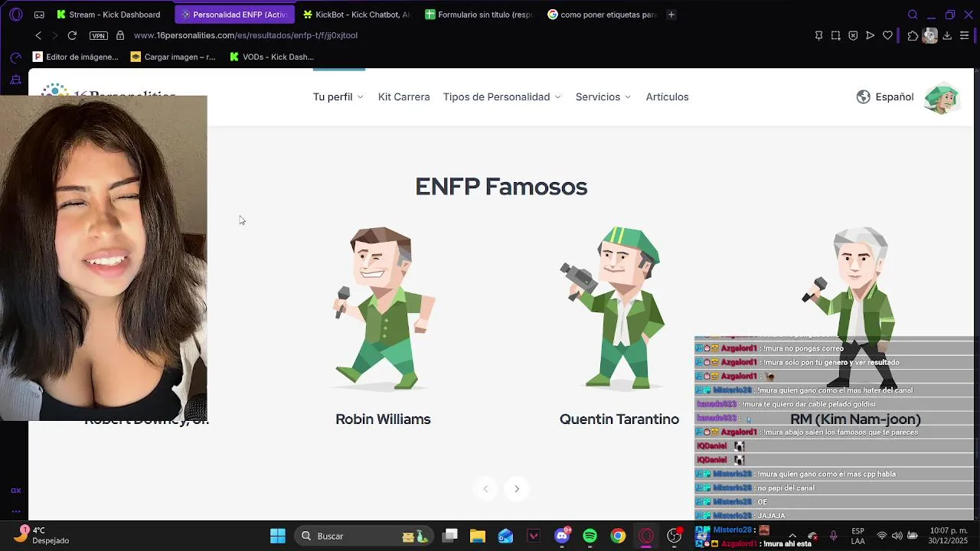Image resolution: width=980 pixels, height=551 pixels.
Task: Open Google Chrome from the taskbar
Action: click(x=618, y=536)
